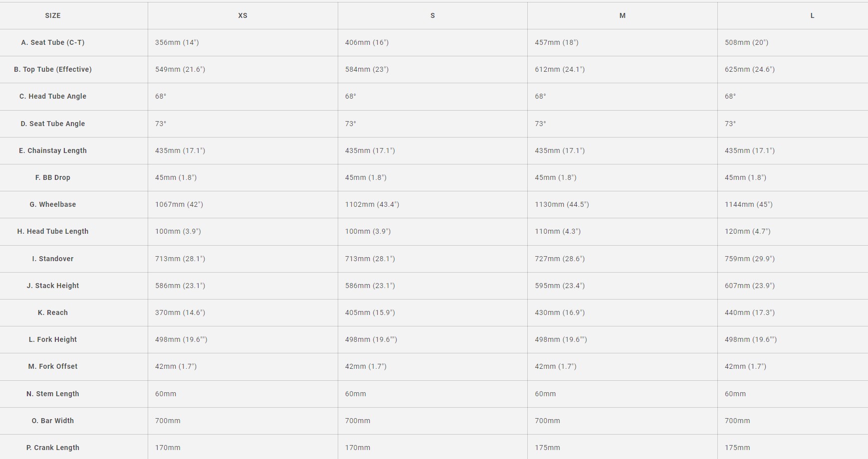Click the 120mm (4.7") head tube length cell
This screenshot has width=868, height=459.
748,231
